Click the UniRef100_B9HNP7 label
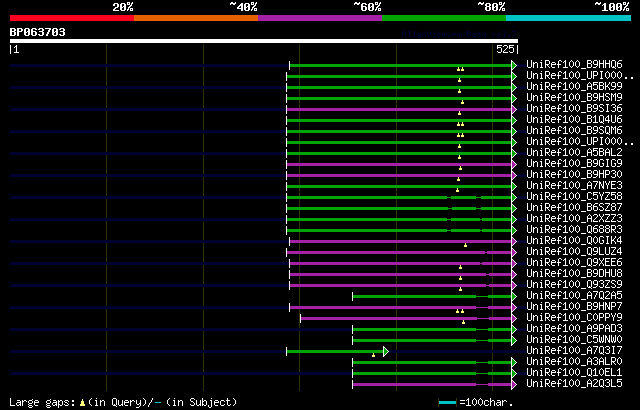This screenshot has width=640, height=410. point(574,307)
